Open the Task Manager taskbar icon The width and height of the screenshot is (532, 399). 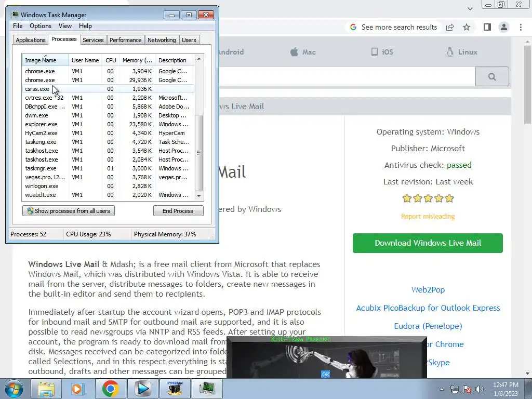coord(207,389)
